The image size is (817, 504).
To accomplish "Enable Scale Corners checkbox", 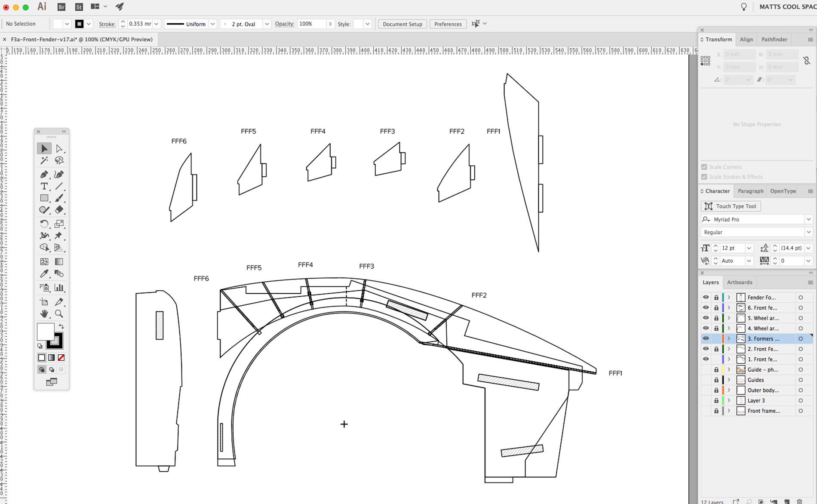I will point(704,167).
